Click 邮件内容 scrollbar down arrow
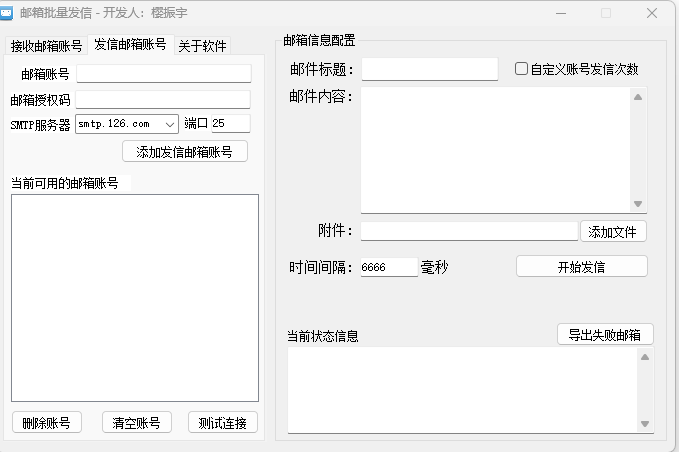Screen dimensions: 679x452 point(638,204)
